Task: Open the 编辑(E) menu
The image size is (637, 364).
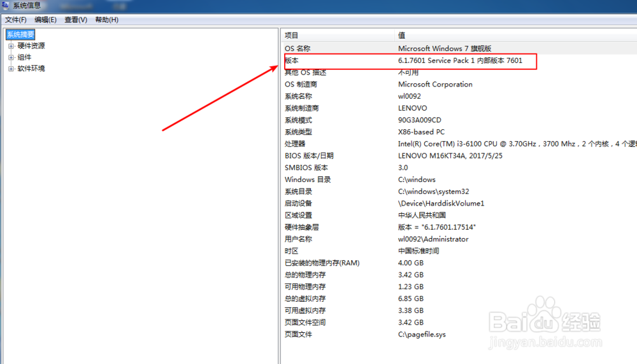Action: coord(45,20)
